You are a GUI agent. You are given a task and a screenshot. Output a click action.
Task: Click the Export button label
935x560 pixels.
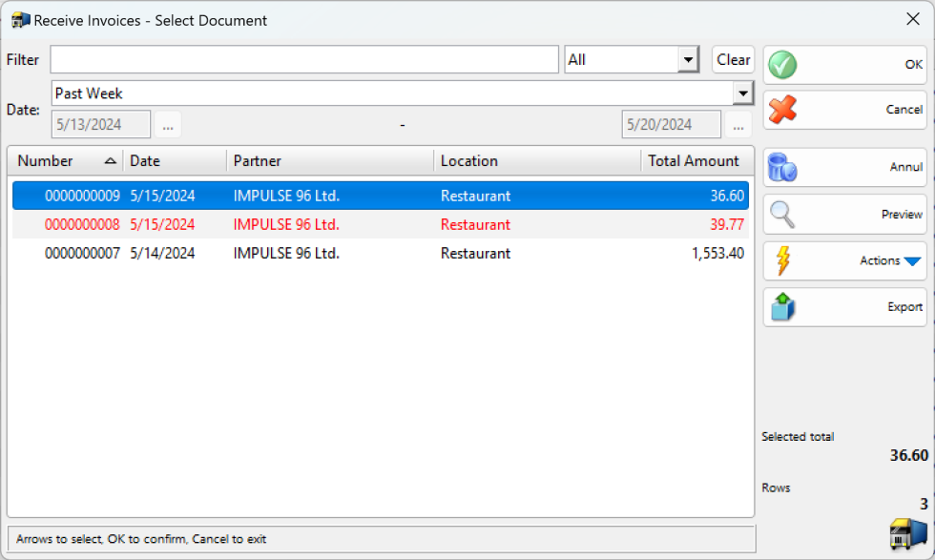(905, 307)
